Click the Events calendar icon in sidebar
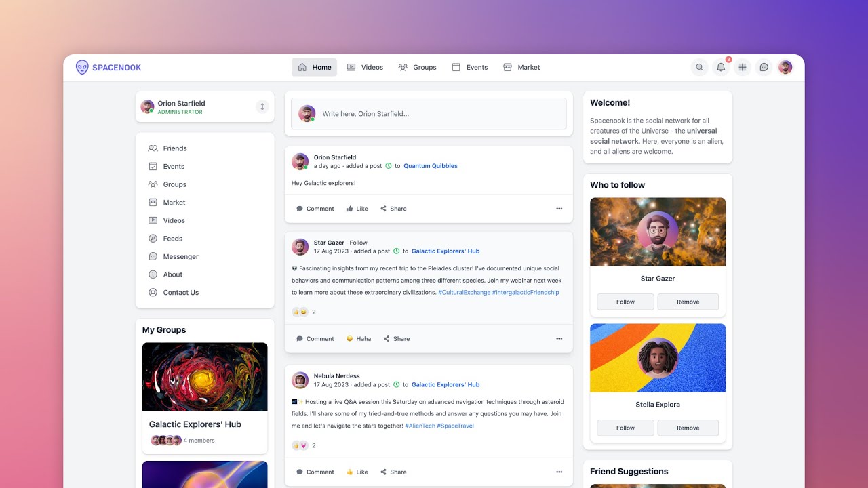Screen dimensions: 868x488 pyautogui.click(x=153, y=166)
